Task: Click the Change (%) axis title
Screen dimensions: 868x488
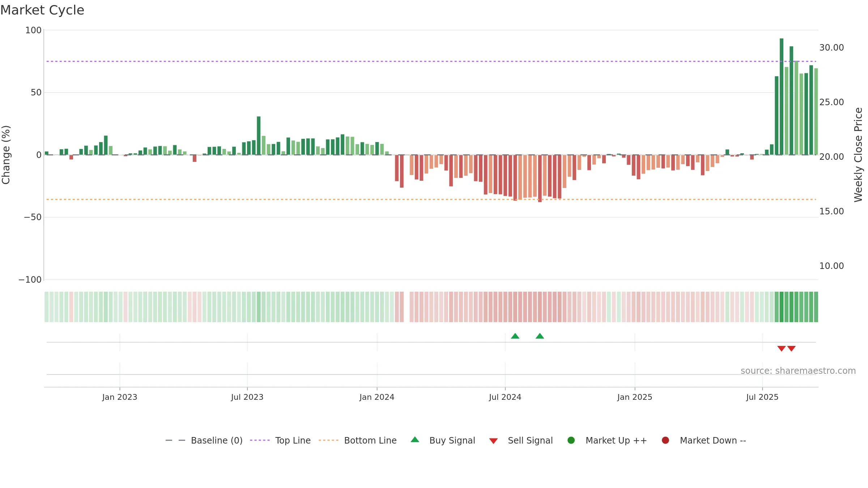Action: 6,155
